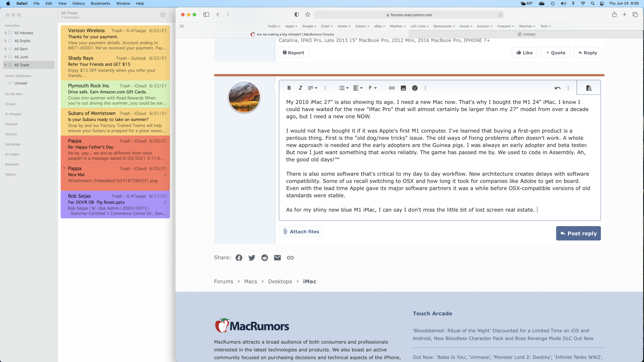Switch to the Untitled Safari tab

pyautogui.click(x=526, y=34)
